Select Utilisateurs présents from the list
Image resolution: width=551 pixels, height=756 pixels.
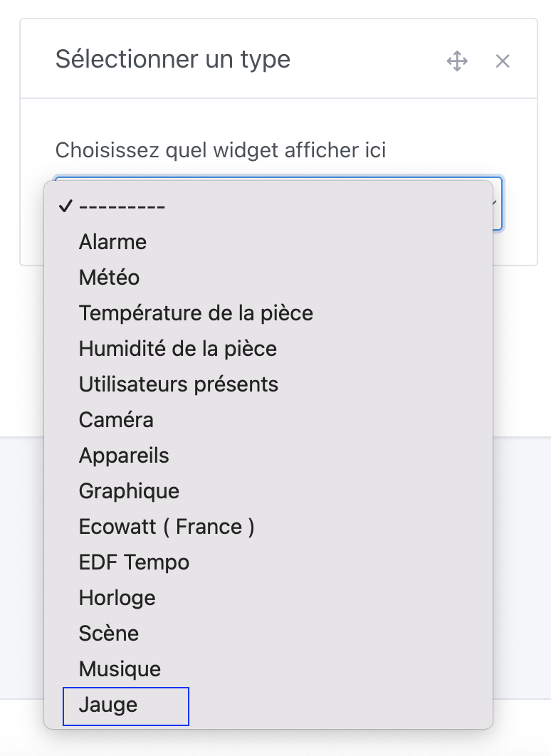179,384
